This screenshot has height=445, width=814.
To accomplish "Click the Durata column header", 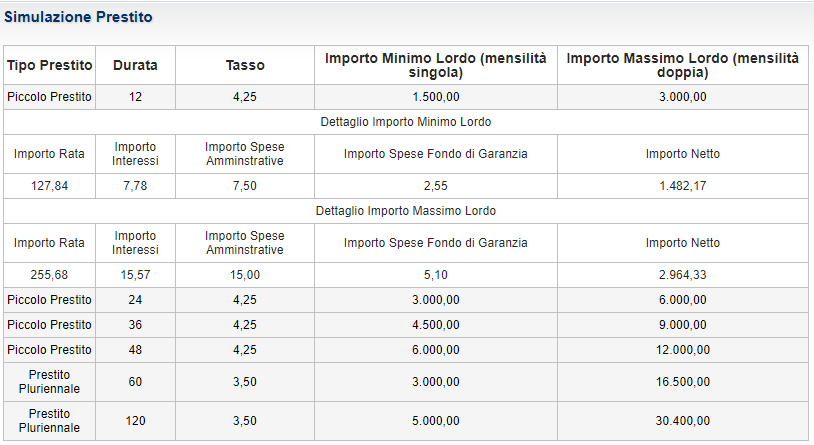I will [135, 65].
